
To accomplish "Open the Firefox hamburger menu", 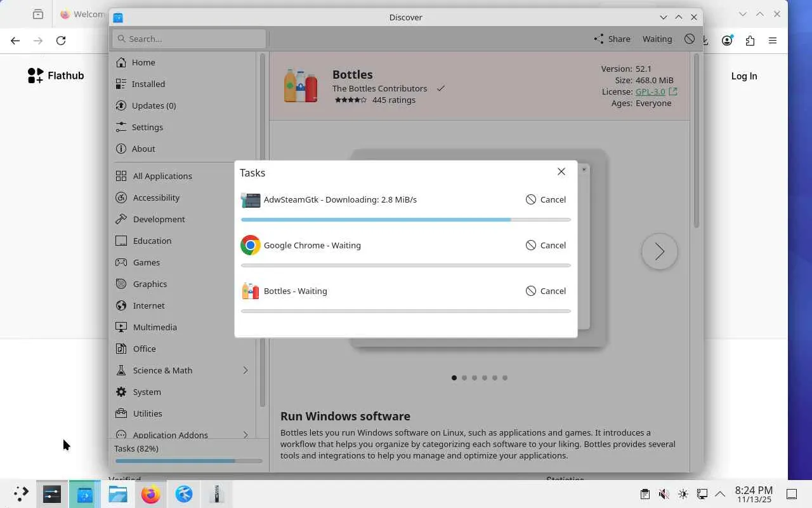I will pyautogui.click(x=773, y=41).
